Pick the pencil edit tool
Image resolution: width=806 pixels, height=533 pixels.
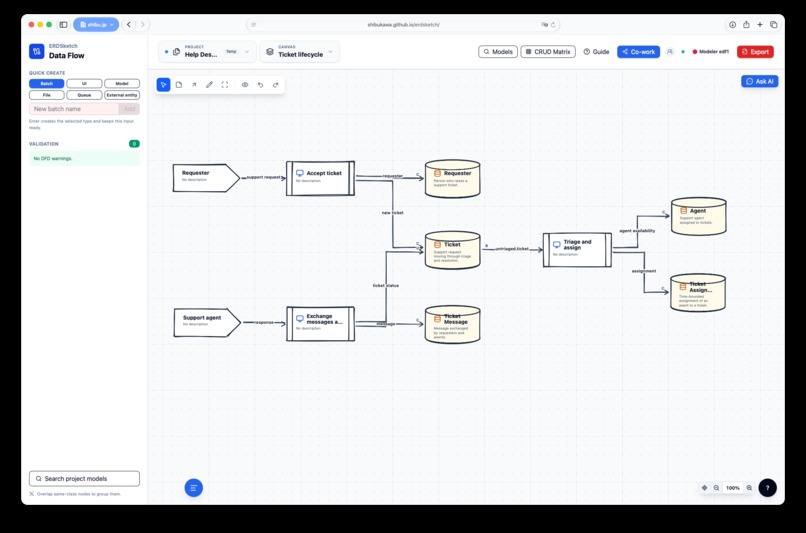tap(209, 85)
